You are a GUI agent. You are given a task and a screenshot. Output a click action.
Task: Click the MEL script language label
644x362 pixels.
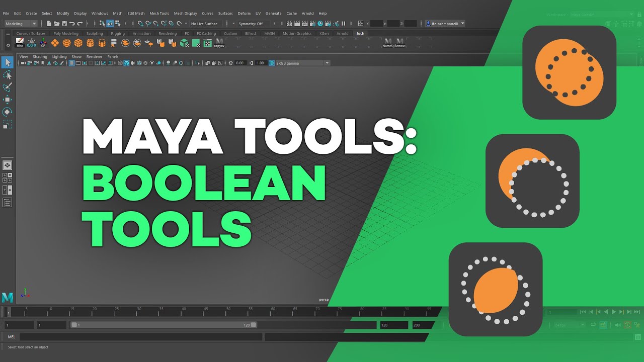(12, 337)
